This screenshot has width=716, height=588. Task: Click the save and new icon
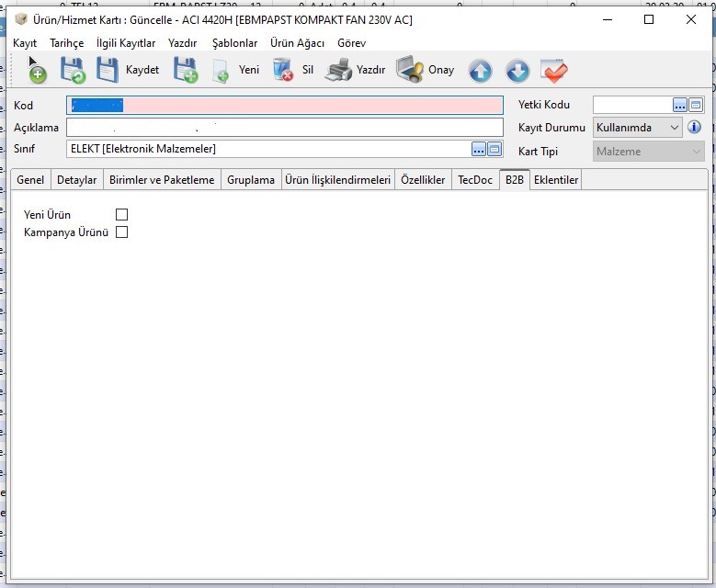[186, 70]
